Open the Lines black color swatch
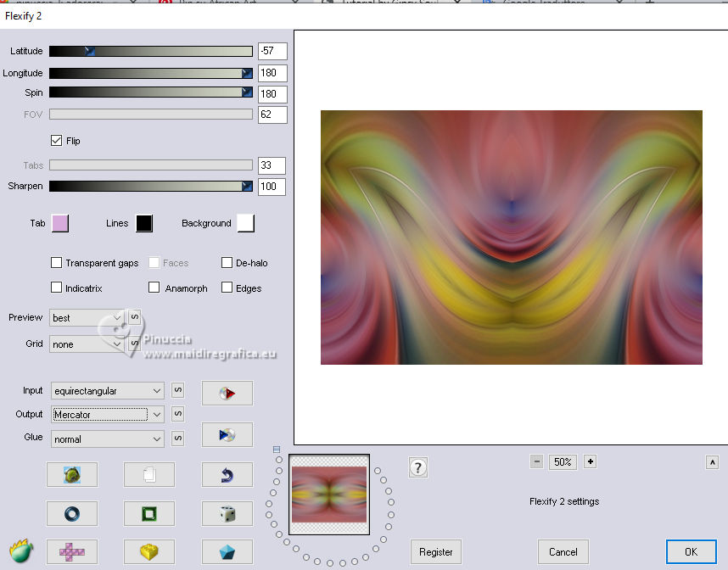Viewport: 728px width, 570px height. point(144,223)
